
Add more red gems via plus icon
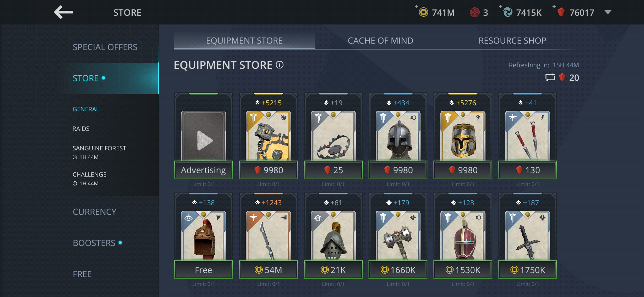coord(554,7)
